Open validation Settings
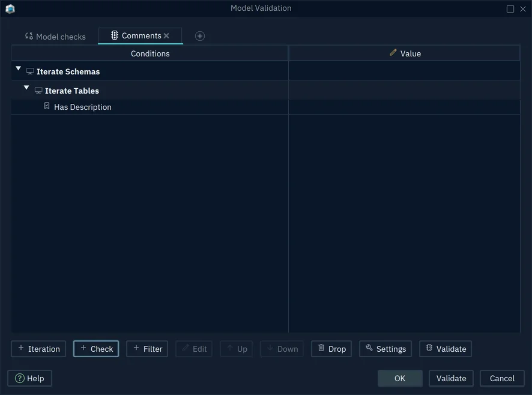 click(385, 349)
